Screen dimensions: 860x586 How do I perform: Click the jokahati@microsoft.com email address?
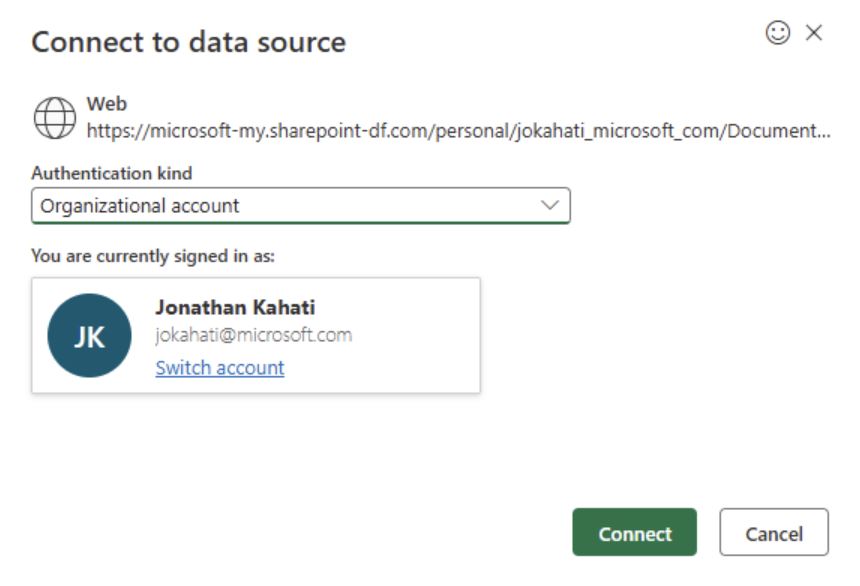tap(253, 335)
